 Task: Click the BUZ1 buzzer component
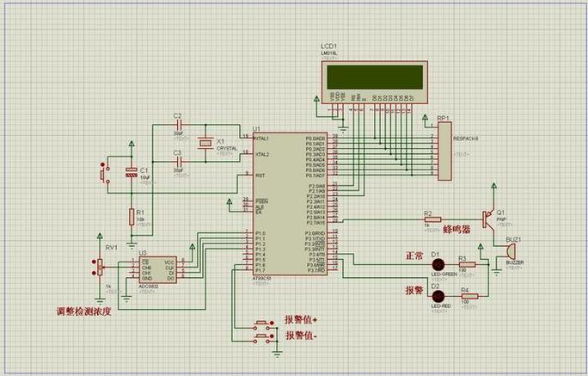pyautogui.click(x=511, y=251)
